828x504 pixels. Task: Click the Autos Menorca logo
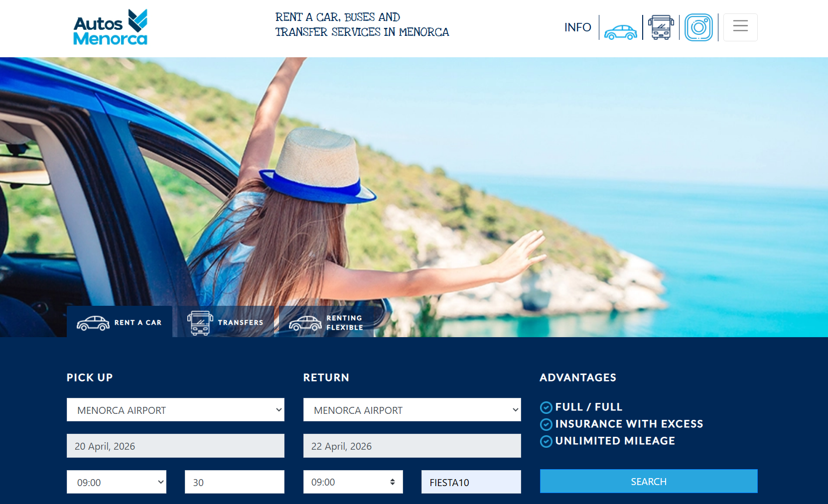point(110,26)
